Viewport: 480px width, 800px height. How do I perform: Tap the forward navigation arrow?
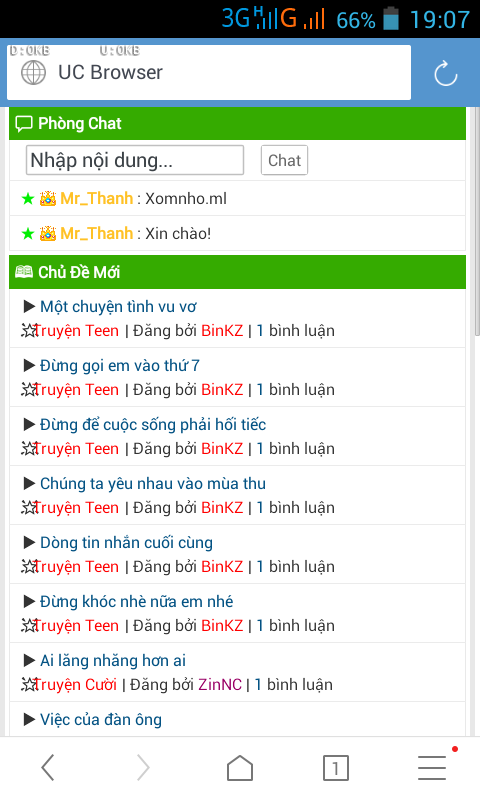143,768
